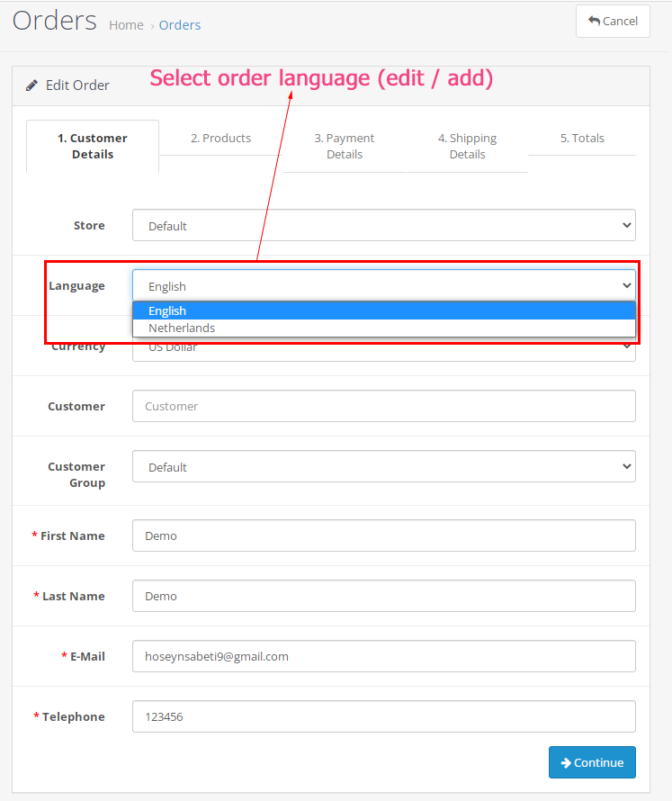Click the Customer input field
This screenshot has width=672, height=801.
383,406
